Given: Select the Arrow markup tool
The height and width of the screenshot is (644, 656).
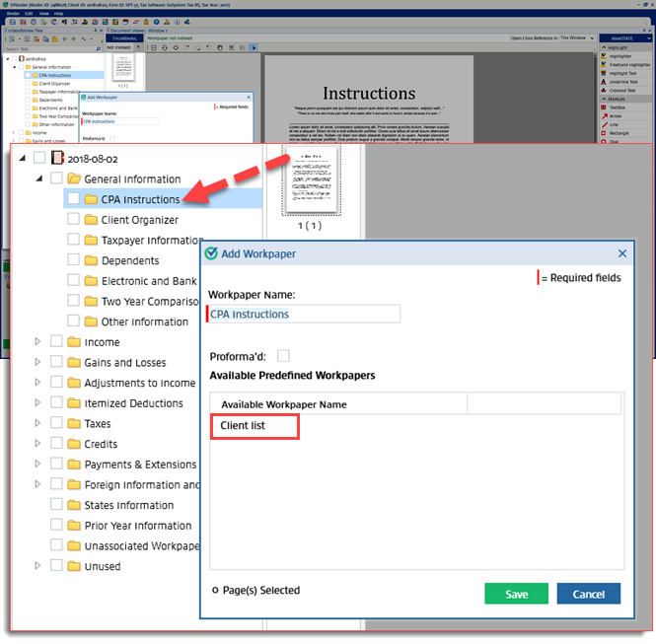Looking at the screenshot, I should 615,115.
